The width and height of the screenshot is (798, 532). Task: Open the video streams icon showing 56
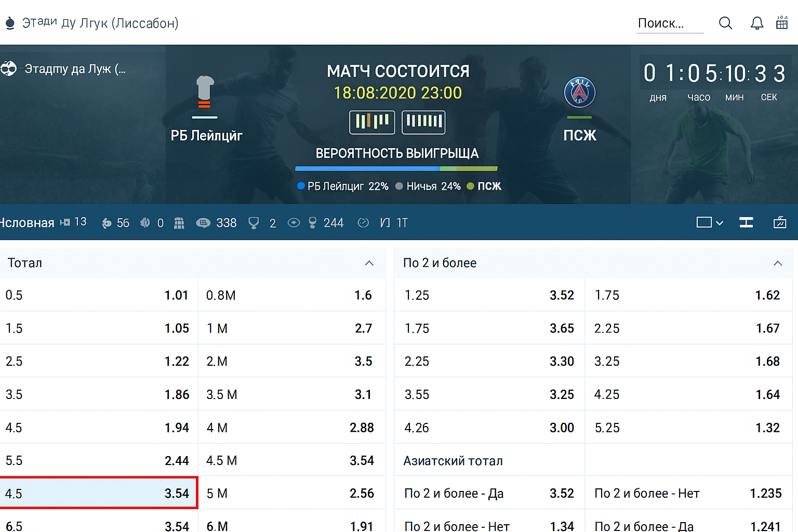pos(107,222)
